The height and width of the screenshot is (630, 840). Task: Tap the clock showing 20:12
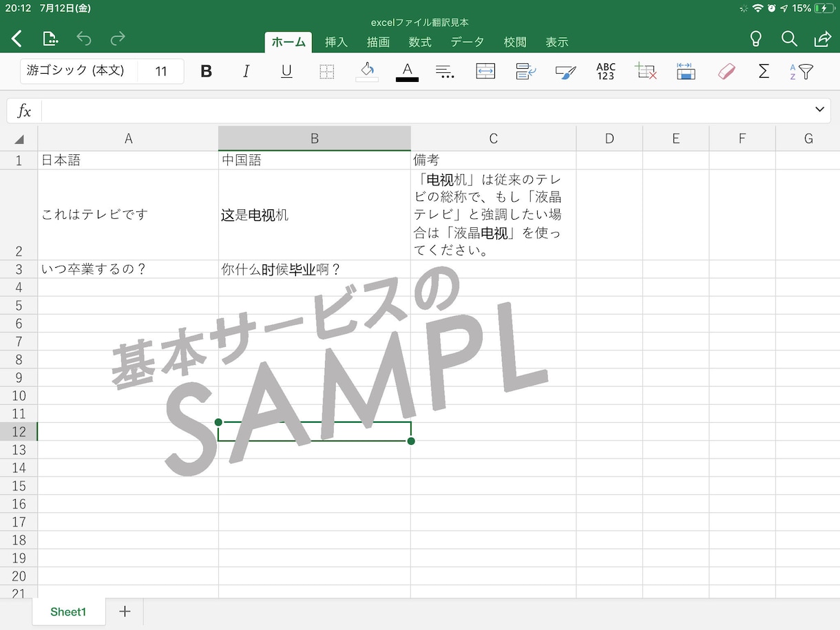pos(19,8)
